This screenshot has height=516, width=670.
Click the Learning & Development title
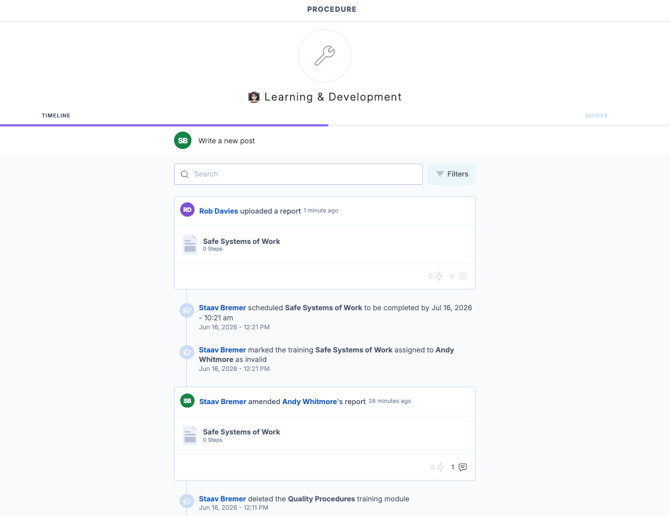333,97
